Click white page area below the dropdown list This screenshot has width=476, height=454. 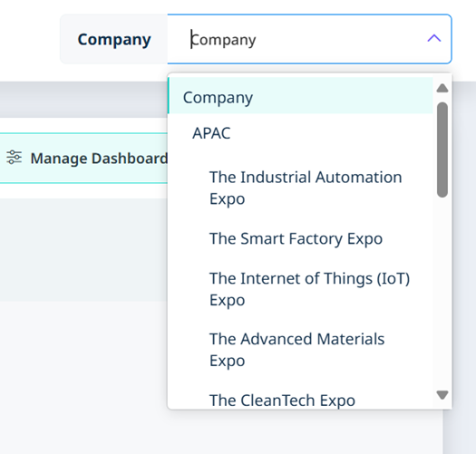click(304, 432)
